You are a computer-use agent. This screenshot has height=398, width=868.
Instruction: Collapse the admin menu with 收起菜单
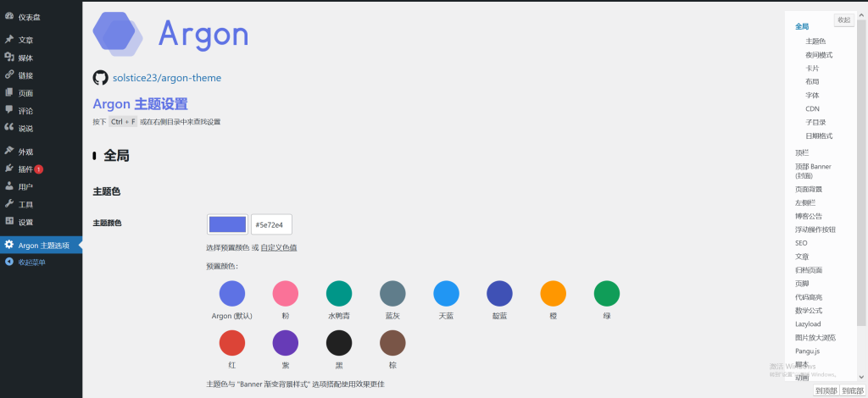tap(32, 263)
